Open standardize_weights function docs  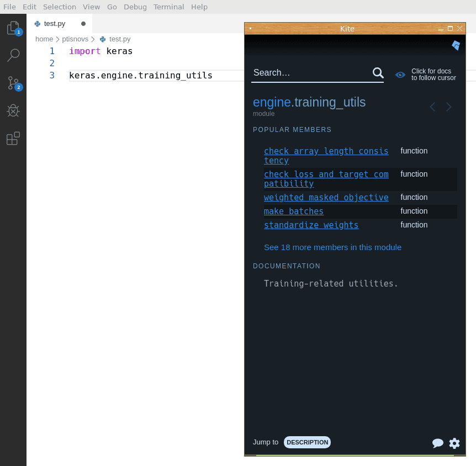311,225
